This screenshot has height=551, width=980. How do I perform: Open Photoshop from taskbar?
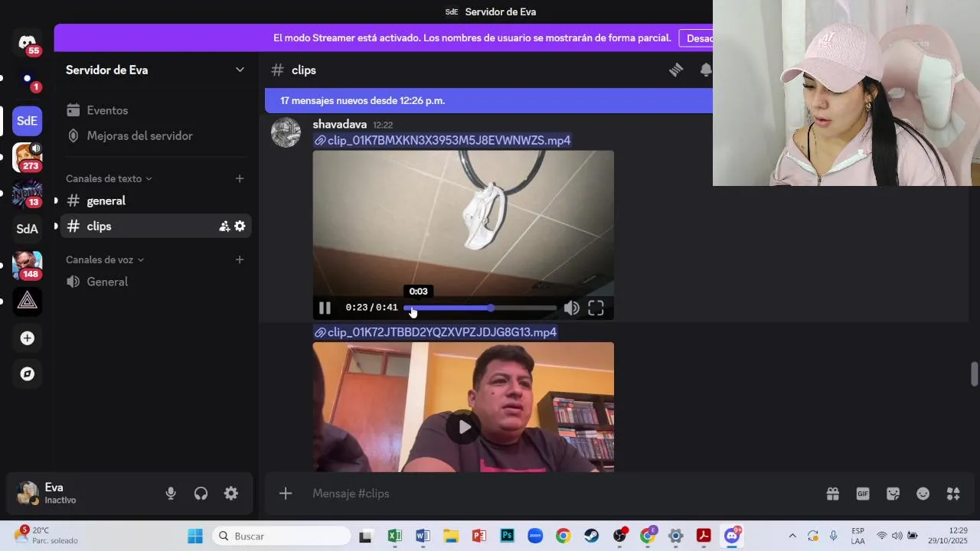[x=507, y=536]
